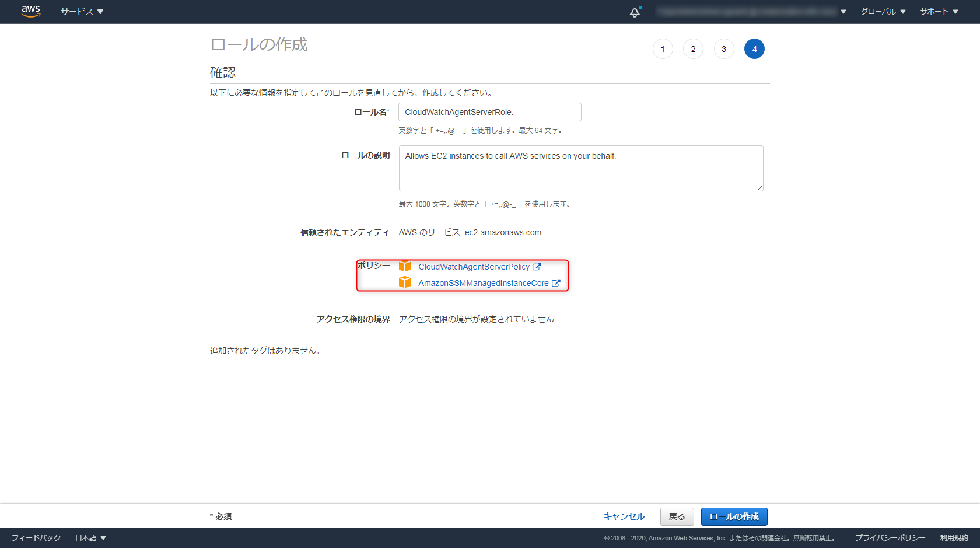Image resolution: width=980 pixels, height=548 pixels.
Task: Go to step 3 of the wizard
Action: click(724, 49)
